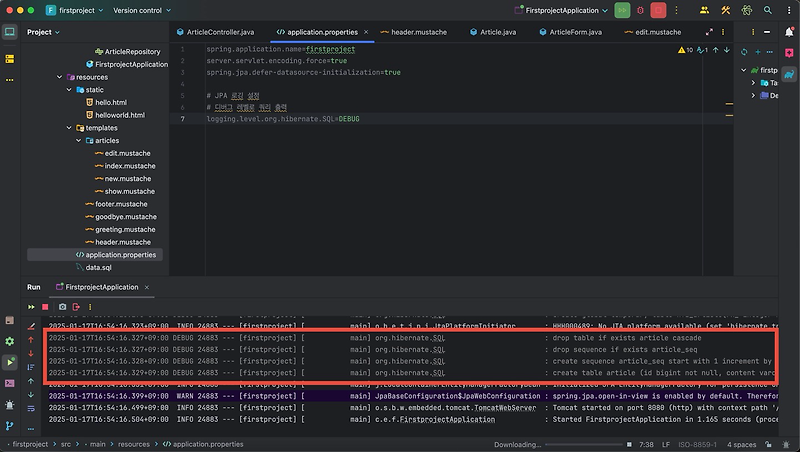Go to next highlighted problem down arrow

point(727,50)
